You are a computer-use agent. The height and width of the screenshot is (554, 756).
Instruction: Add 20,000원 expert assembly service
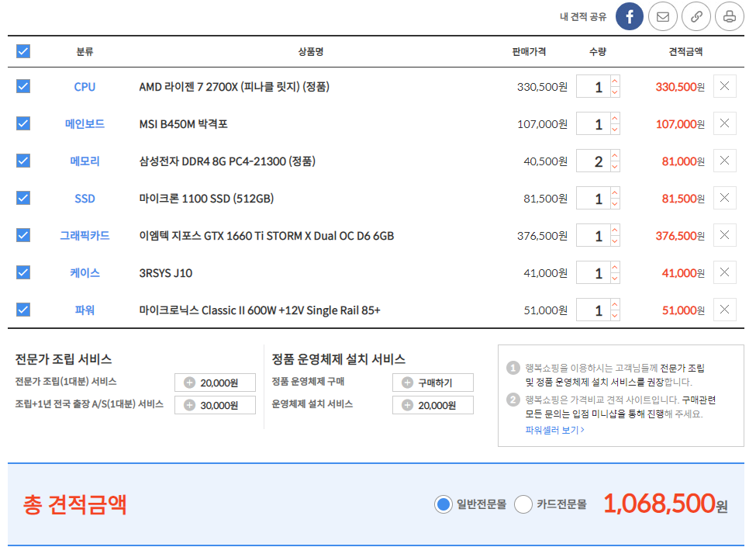tap(214, 383)
